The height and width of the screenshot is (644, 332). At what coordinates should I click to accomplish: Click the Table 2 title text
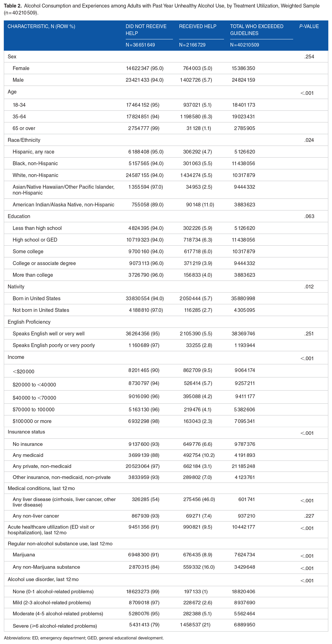click(x=162, y=9)
